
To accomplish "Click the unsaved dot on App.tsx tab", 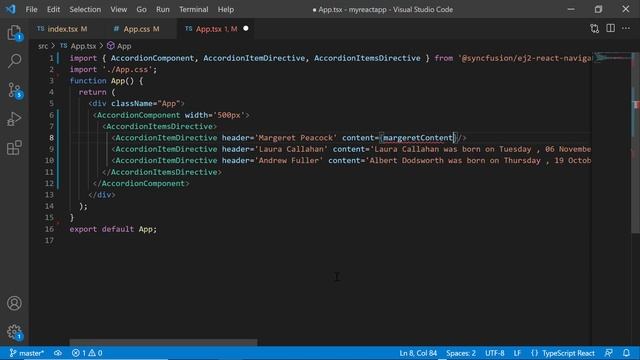I will pos(246,29).
